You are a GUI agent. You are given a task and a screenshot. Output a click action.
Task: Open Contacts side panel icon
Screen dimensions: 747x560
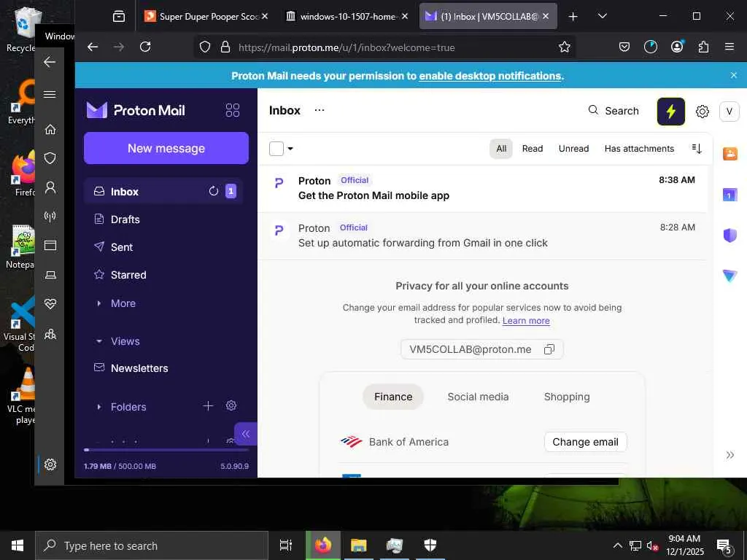[729, 154]
